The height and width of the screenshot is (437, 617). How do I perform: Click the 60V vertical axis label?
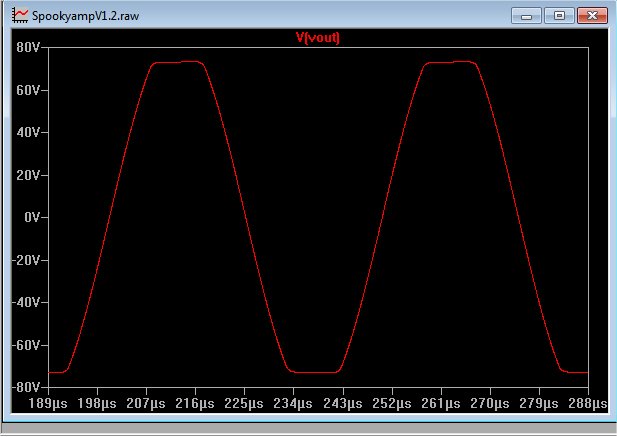[x=28, y=90]
